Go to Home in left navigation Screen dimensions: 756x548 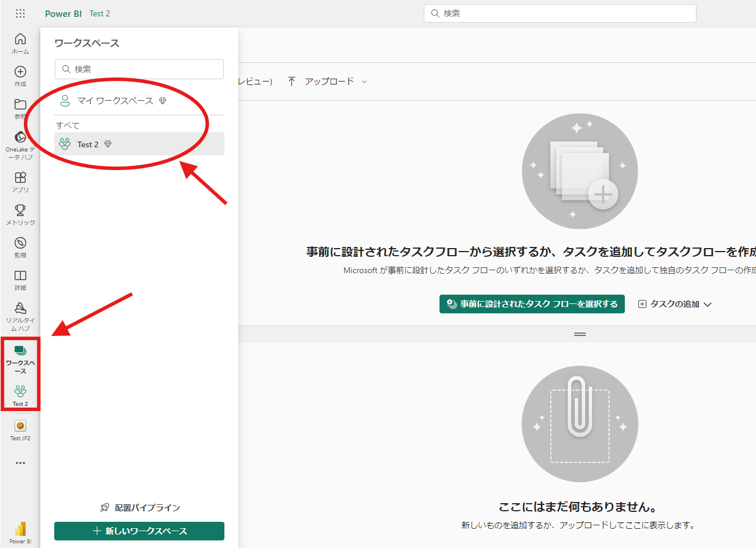point(20,44)
